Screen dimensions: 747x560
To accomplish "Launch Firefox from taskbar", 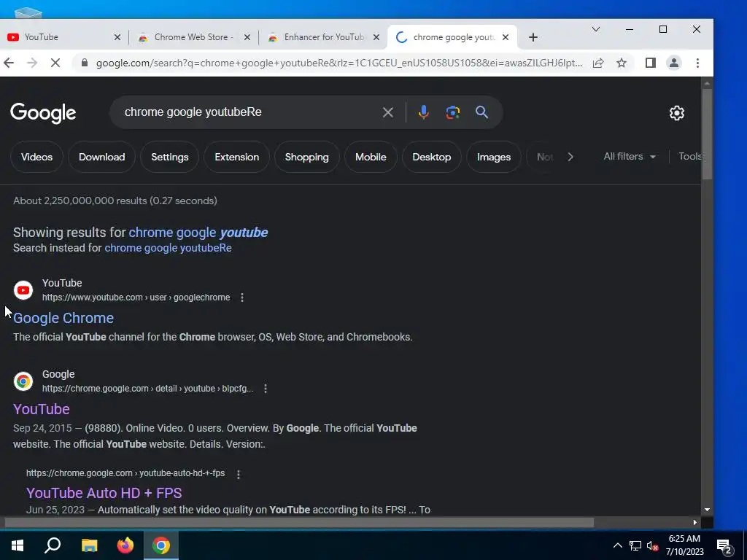I will tap(125, 545).
